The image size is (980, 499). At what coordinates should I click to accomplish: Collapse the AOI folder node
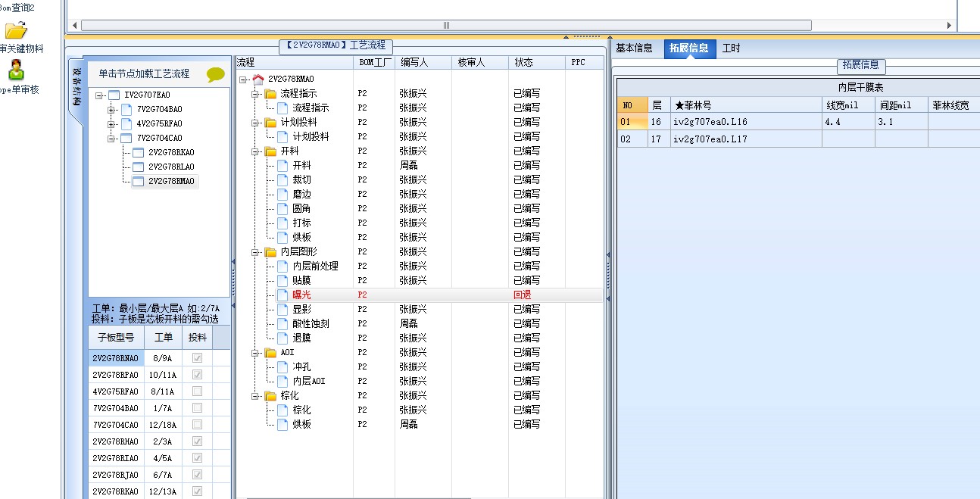[x=255, y=353]
